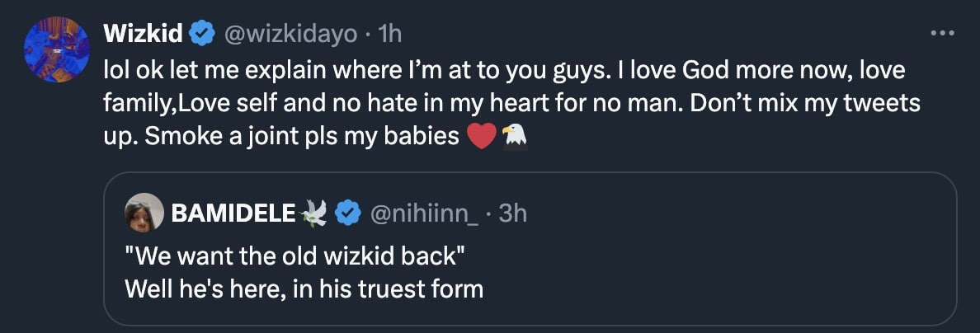The width and height of the screenshot is (980, 333).
Task: Click BAMIDELE's blue verified badge
Action: pyautogui.click(x=348, y=213)
